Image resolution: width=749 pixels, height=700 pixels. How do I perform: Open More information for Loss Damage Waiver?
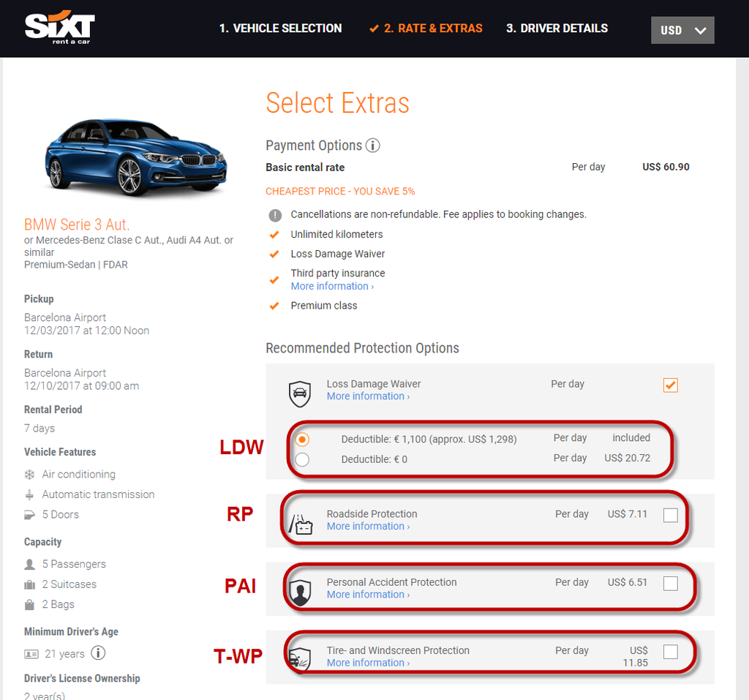coord(369,396)
